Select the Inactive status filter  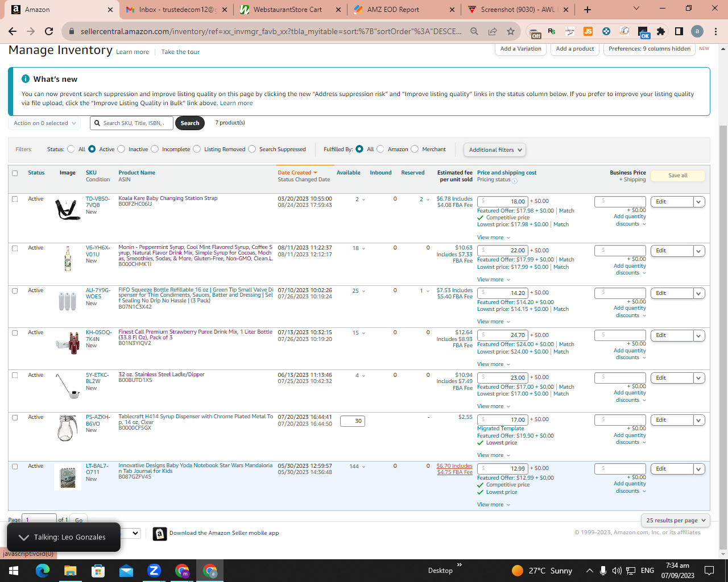pyautogui.click(x=121, y=149)
